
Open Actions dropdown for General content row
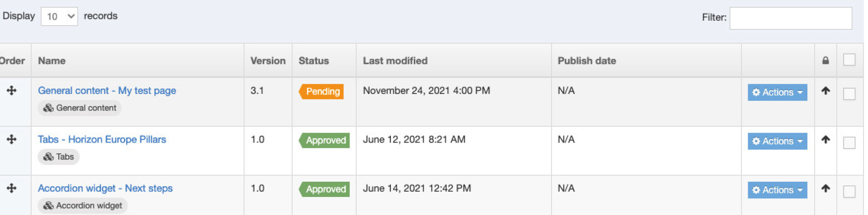click(777, 92)
